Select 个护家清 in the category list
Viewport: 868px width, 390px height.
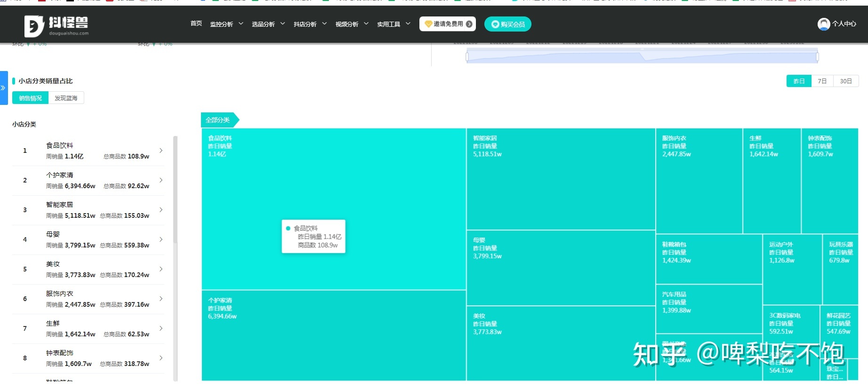(x=88, y=180)
